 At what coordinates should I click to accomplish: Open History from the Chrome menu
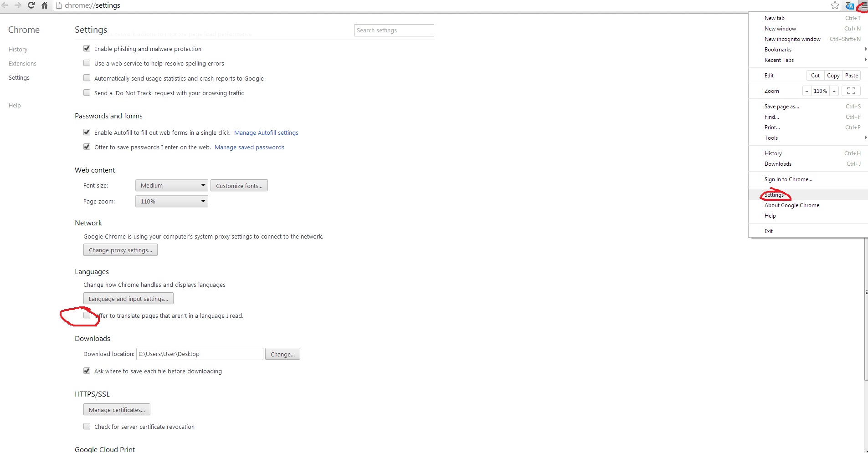808,153
